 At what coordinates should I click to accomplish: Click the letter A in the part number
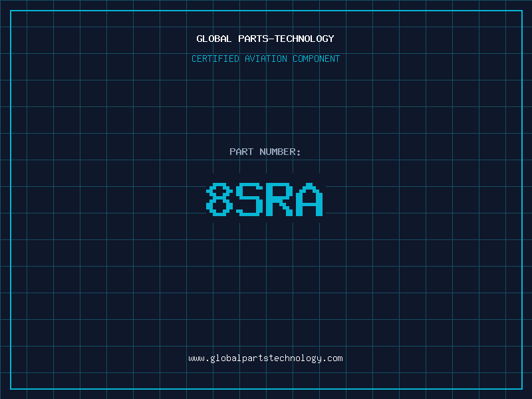coord(309,200)
